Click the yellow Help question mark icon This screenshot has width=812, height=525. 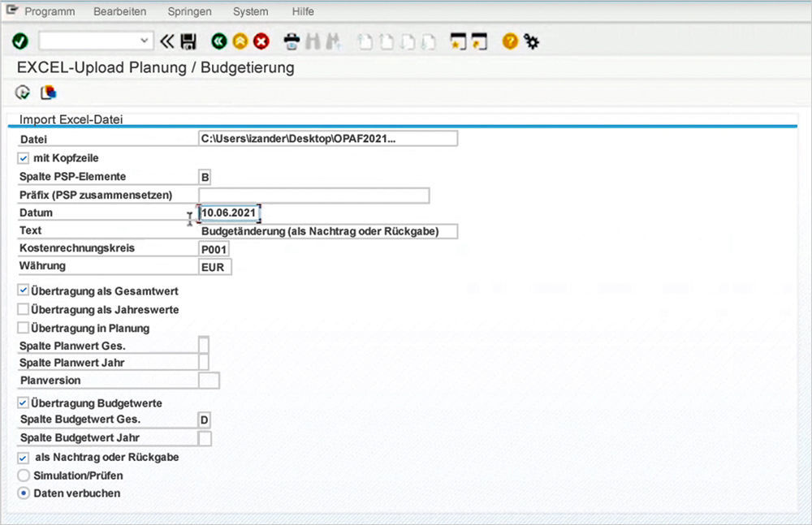tap(508, 41)
